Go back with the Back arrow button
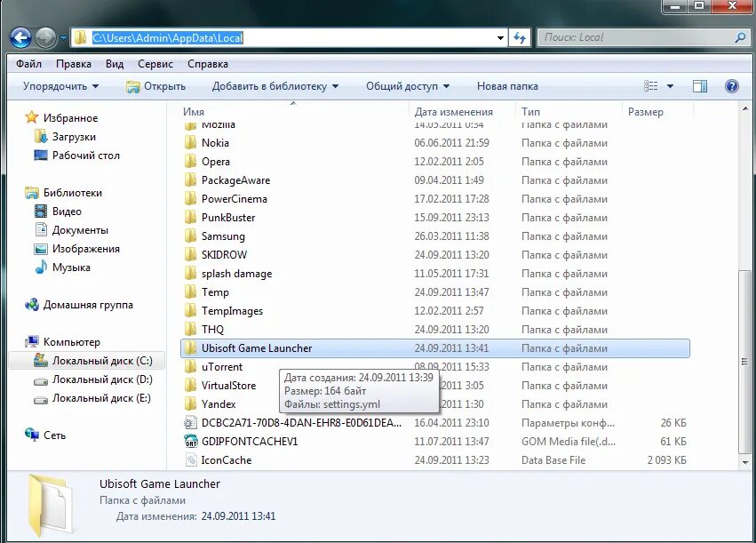 click(20, 37)
